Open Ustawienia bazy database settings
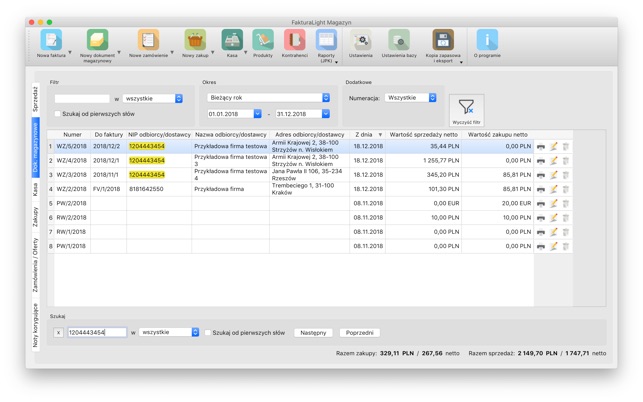 pyautogui.click(x=399, y=41)
